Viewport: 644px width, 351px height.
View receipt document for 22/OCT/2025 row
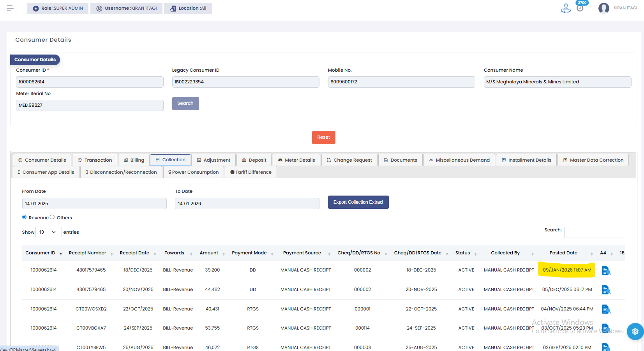(x=606, y=309)
